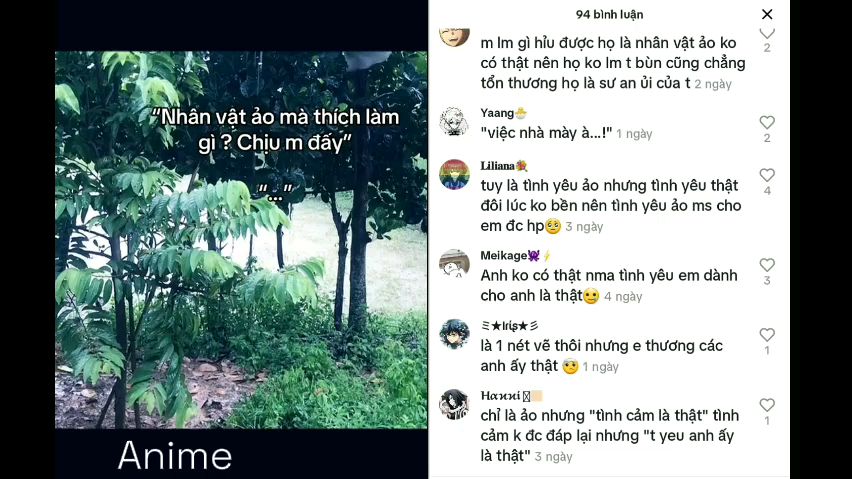Click the ★Iris★ username
This screenshot has height=479, width=852.
[x=510, y=326]
